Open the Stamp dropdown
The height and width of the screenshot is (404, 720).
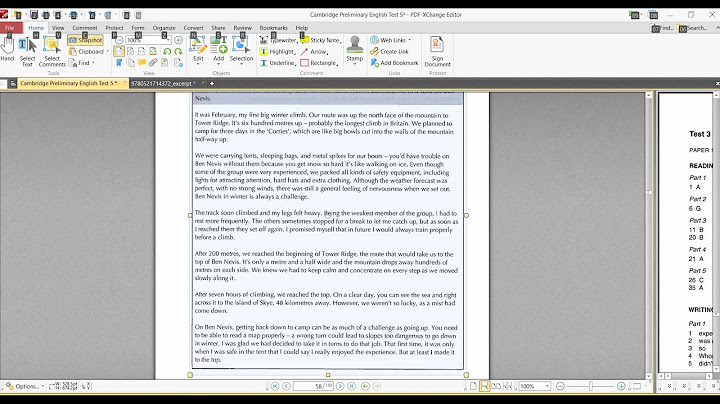coord(354,50)
